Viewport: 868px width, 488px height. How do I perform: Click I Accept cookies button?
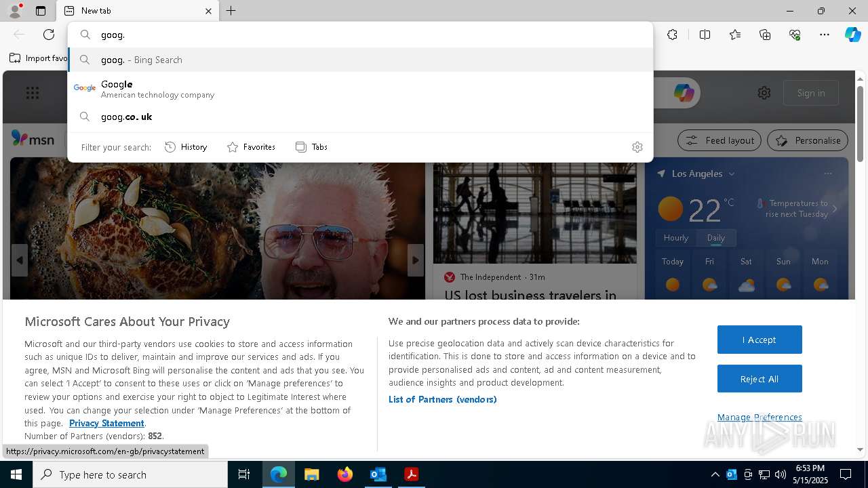point(759,340)
